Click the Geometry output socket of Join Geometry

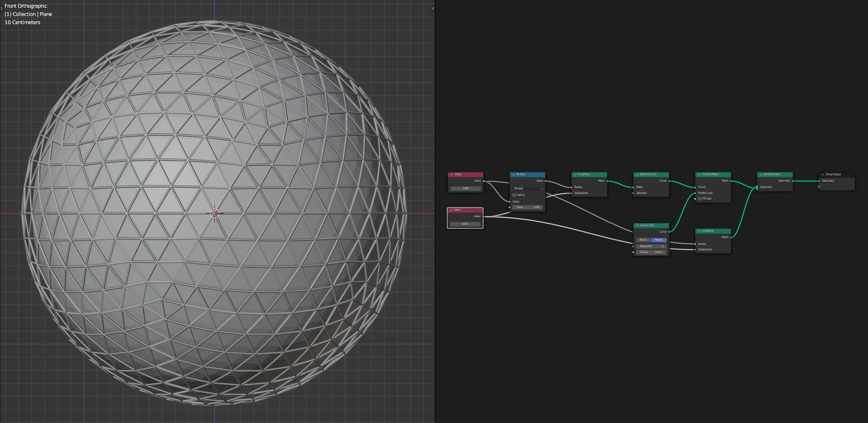click(x=793, y=181)
